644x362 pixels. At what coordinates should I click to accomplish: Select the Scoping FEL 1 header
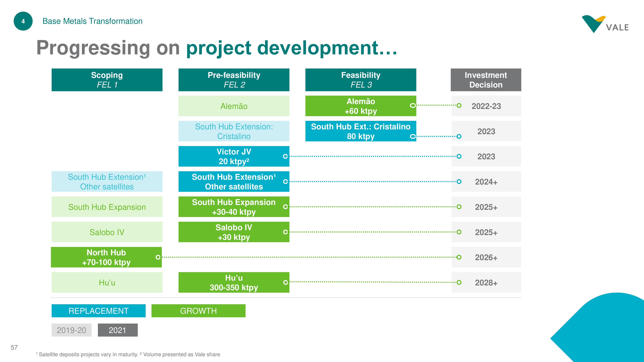click(107, 80)
